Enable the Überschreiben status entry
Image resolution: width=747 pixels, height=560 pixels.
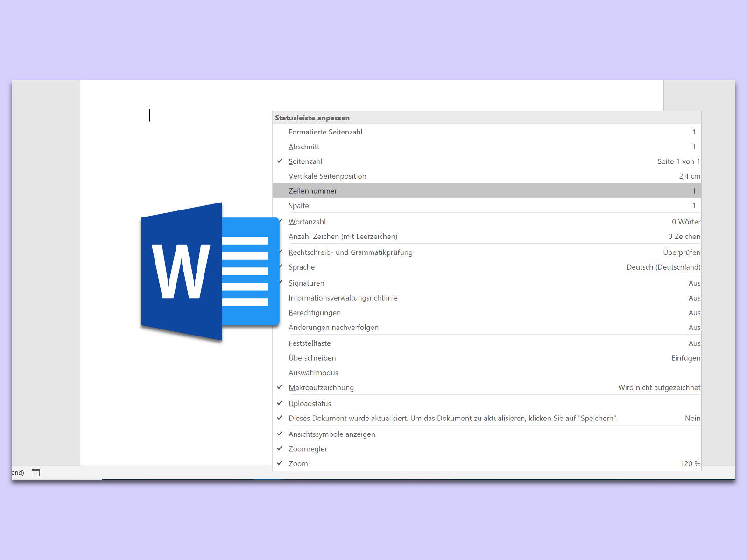(486, 358)
